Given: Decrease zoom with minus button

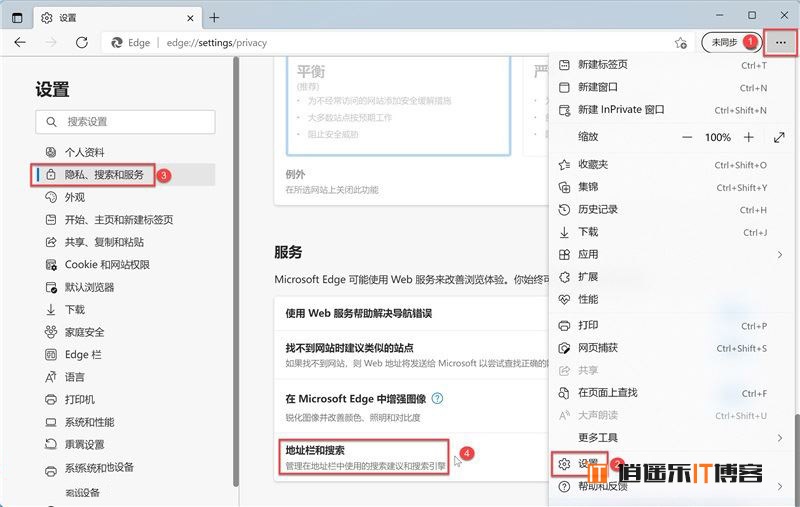Looking at the screenshot, I should click(687, 137).
